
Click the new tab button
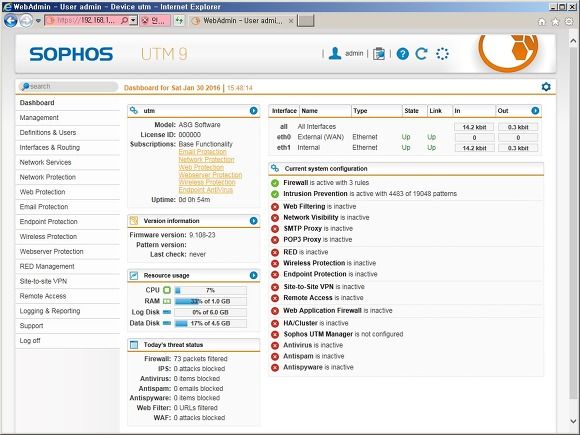[306, 21]
